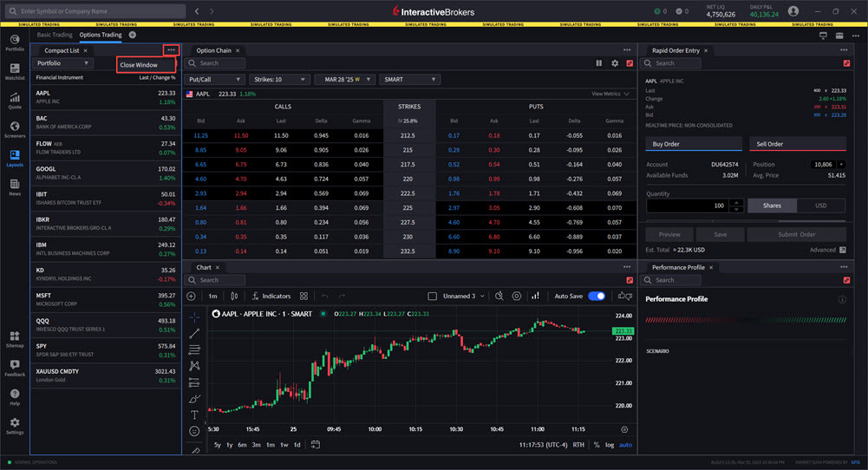Open the Put/Call dropdown
The width and height of the screenshot is (868, 470).
(x=214, y=79)
